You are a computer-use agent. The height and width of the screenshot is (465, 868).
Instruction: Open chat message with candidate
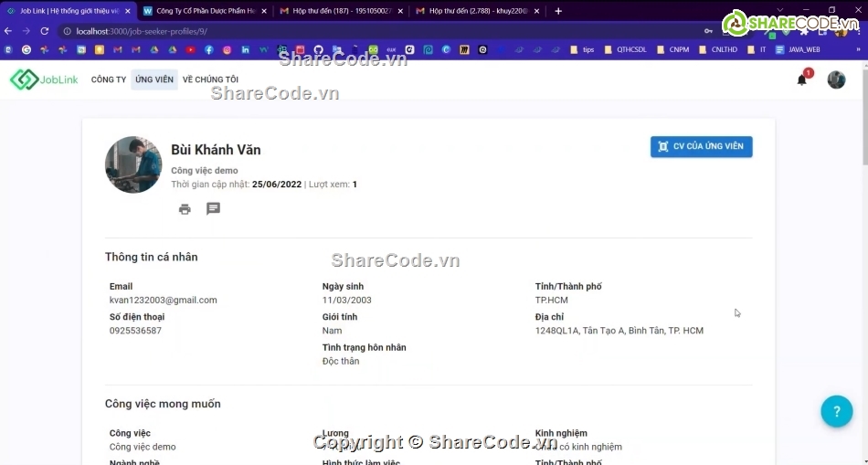(213, 208)
